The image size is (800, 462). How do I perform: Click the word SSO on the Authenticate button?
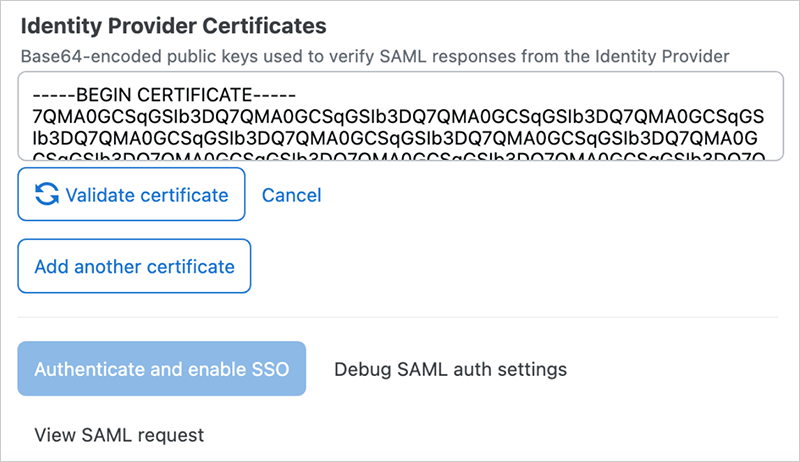pyautogui.click(x=269, y=369)
